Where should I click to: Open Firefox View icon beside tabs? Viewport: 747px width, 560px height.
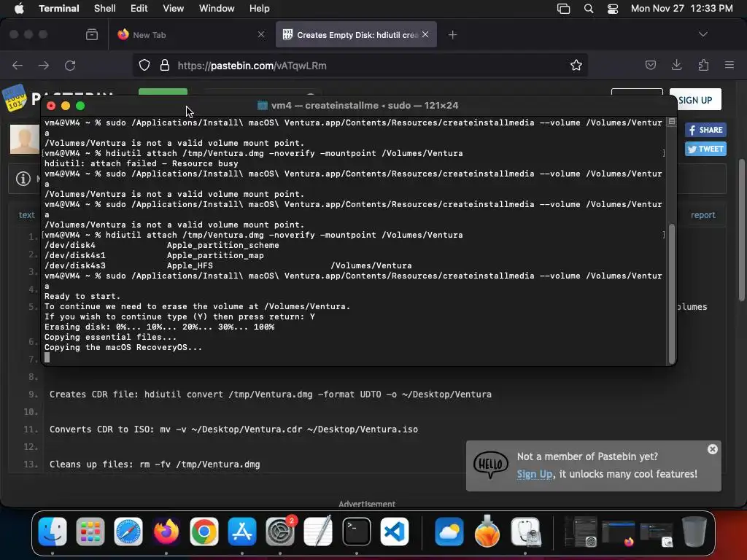pos(92,35)
